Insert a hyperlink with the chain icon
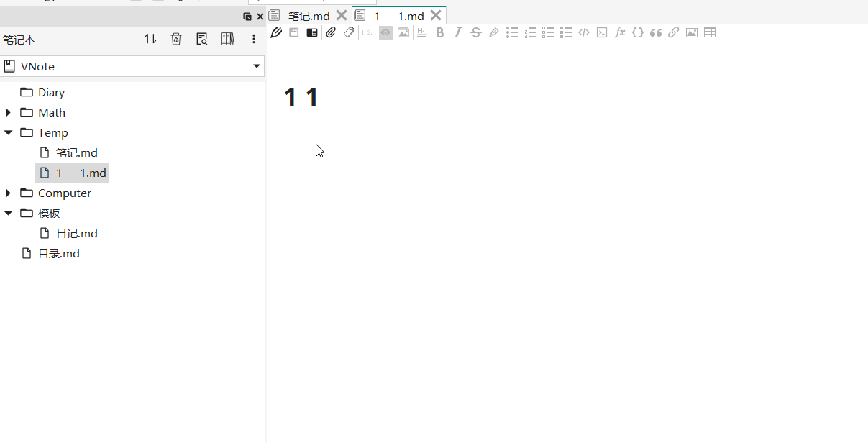Viewport: 868px width, 443px height. pyautogui.click(x=673, y=32)
